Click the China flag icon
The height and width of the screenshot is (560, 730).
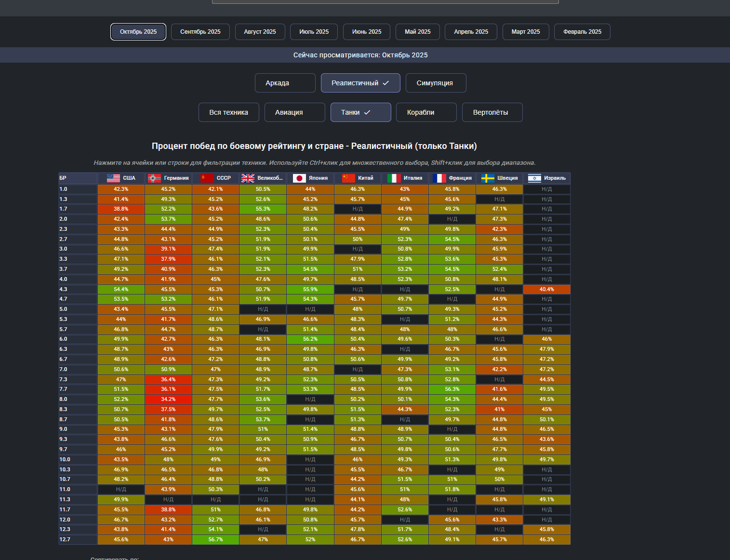point(348,178)
